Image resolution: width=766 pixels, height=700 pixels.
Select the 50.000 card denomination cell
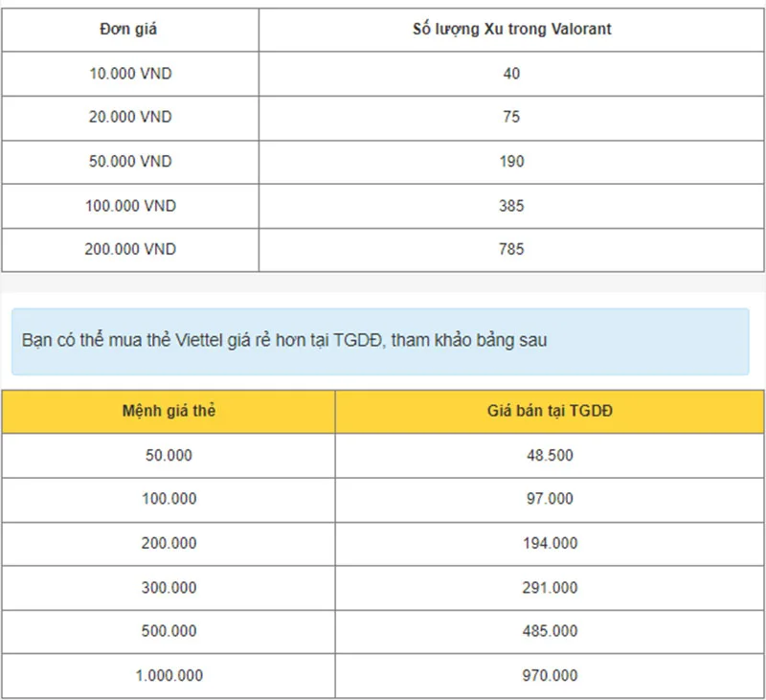(169, 455)
